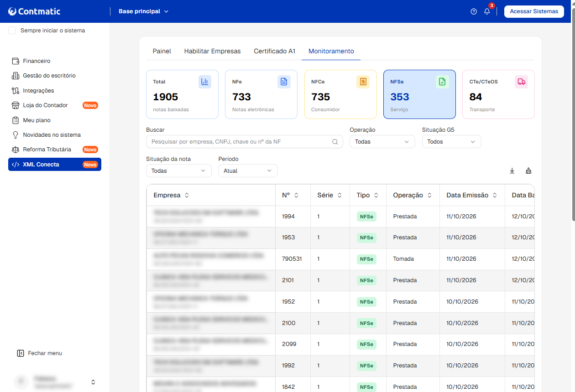Select the NFCe 735 Consumidor card

[340, 94]
